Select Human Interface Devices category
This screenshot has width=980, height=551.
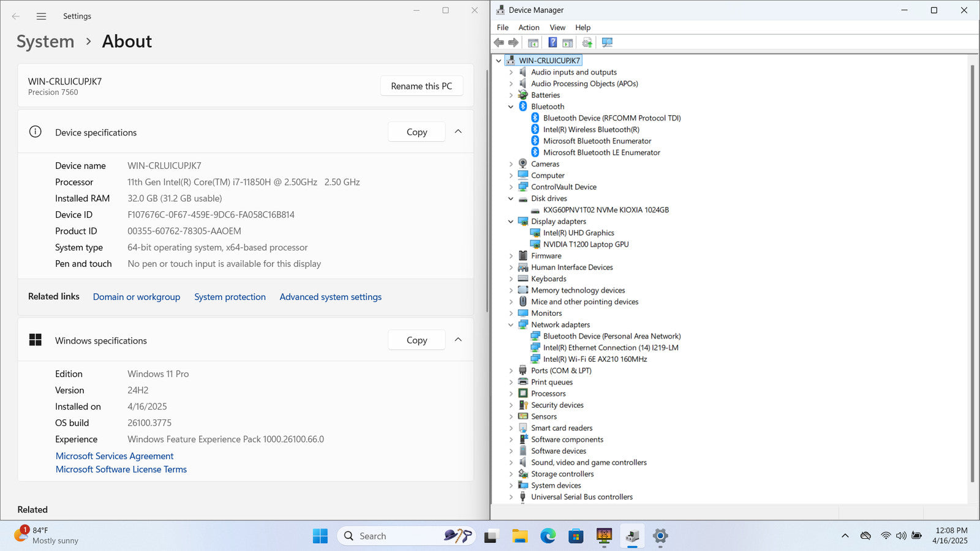(572, 268)
